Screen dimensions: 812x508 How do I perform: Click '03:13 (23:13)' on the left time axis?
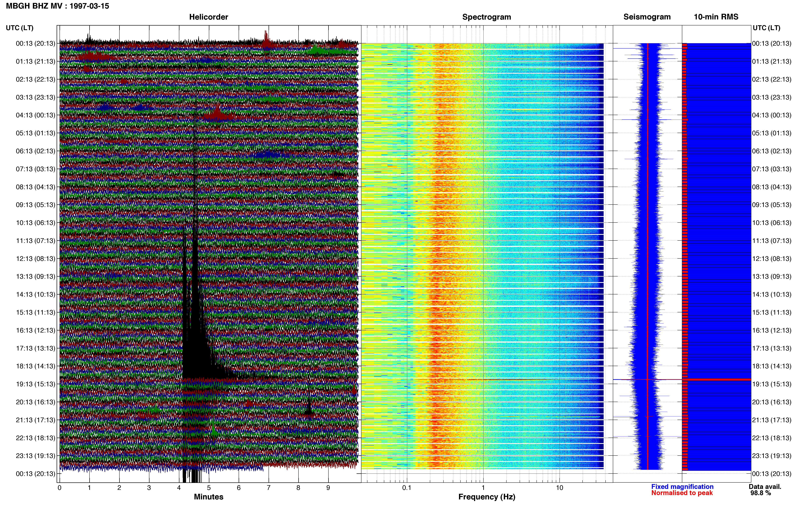(36, 97)
